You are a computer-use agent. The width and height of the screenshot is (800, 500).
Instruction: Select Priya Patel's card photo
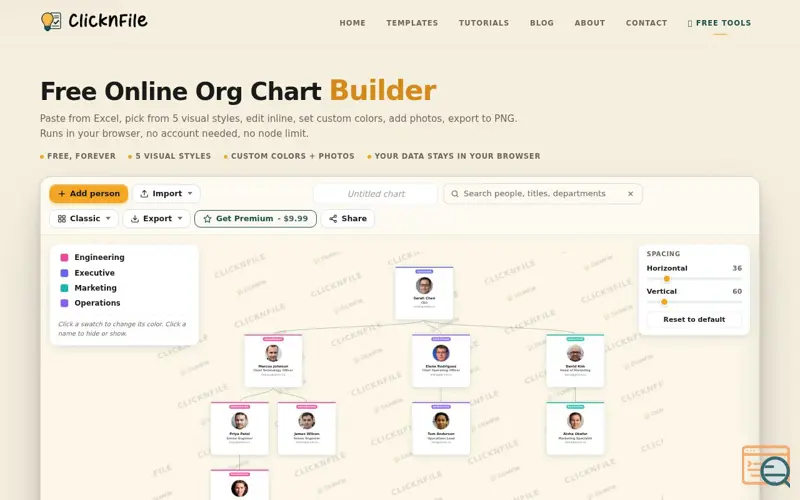239,421
